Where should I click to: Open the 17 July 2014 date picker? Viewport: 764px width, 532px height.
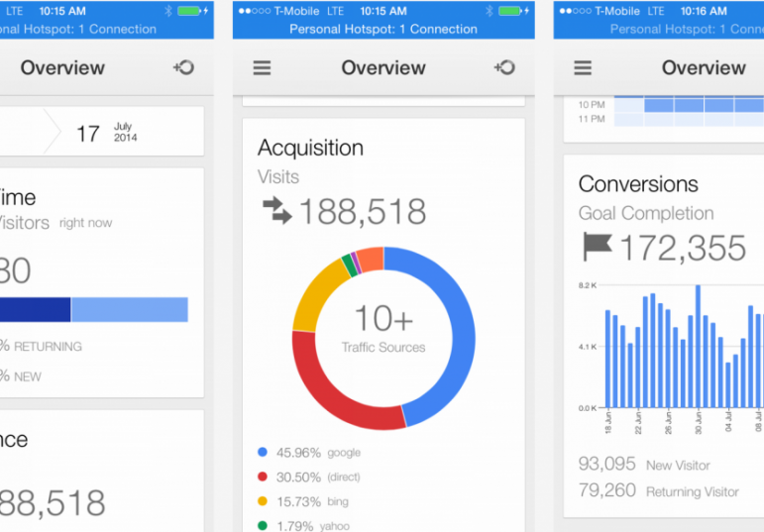(107, 133)
